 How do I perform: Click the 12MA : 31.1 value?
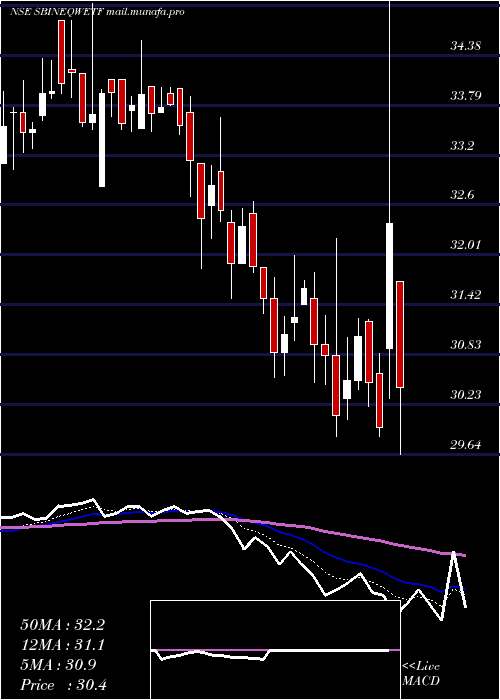coord(62,645)
